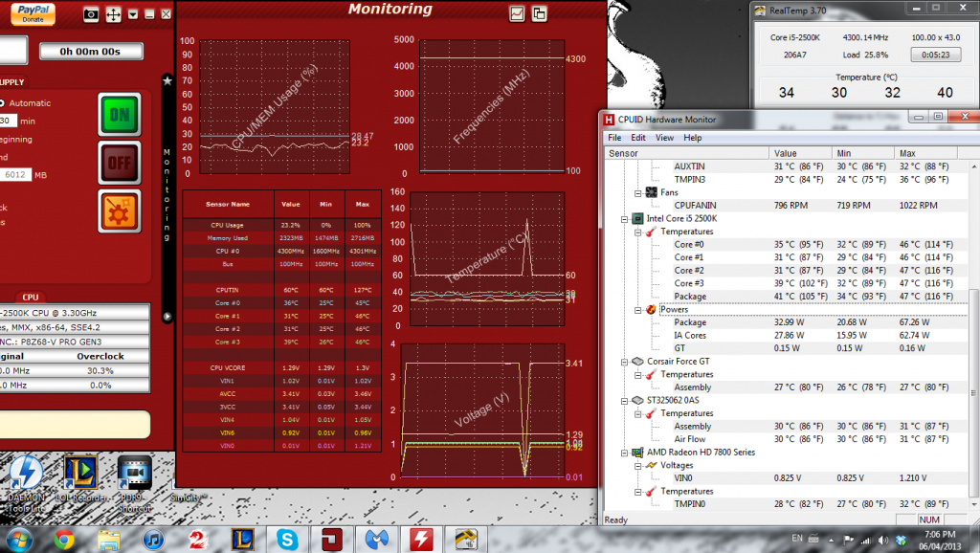Collapse the Fans node in Hardware Monitor
This screenshot has width=980, height=553.
637,193
